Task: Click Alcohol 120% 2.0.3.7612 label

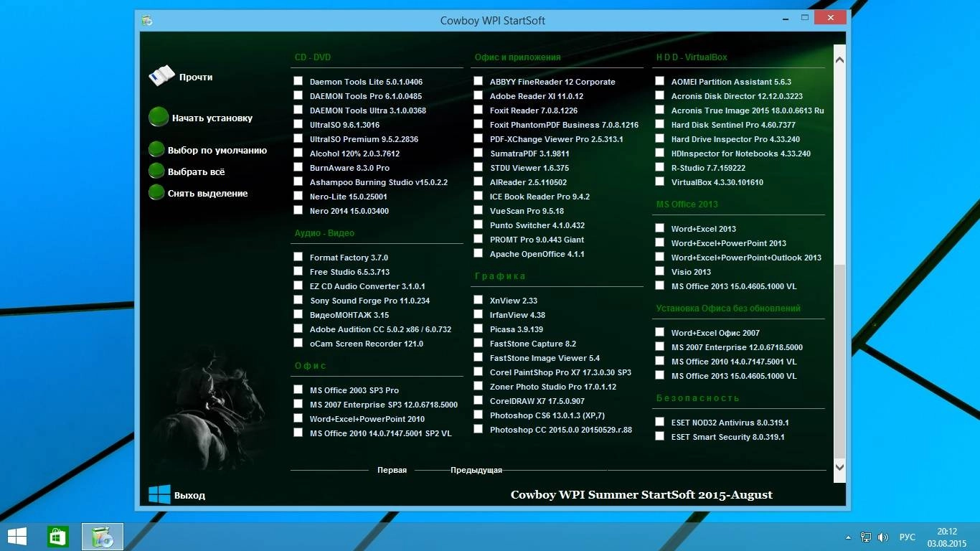Action: [354, 154]
